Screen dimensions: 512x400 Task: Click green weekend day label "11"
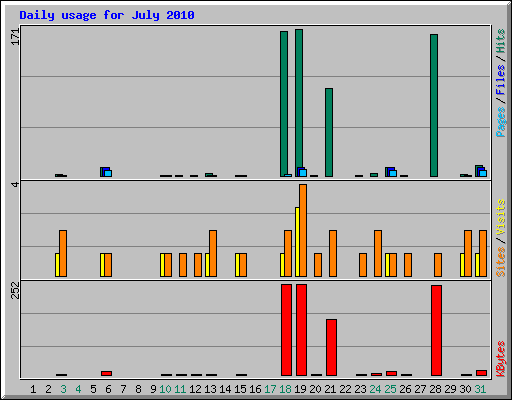tap(180, 389)
